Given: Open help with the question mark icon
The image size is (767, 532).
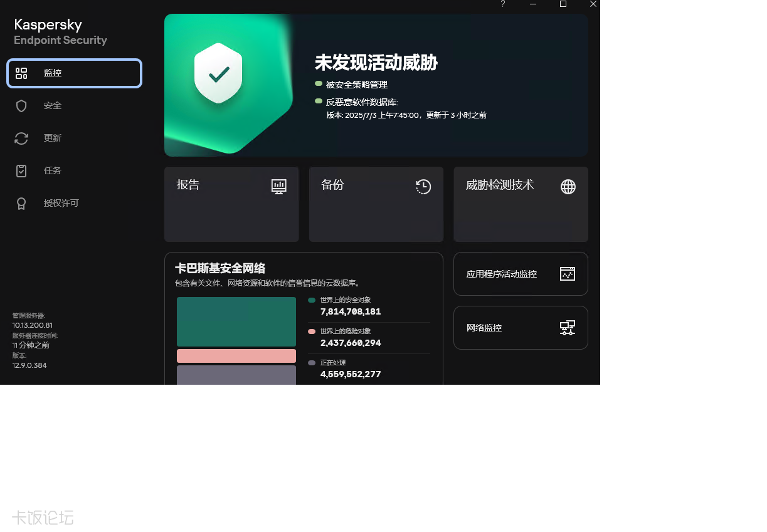Looking at the screenshot, I should click(x=503, y=4).
